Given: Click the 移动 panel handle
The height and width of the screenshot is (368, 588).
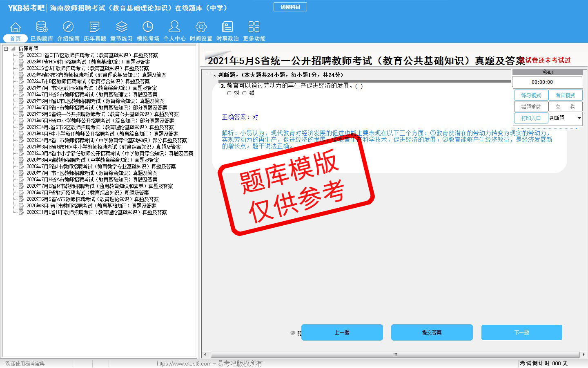Looking at the screenshot, I should pyautogui.click(x=548, y=72).
